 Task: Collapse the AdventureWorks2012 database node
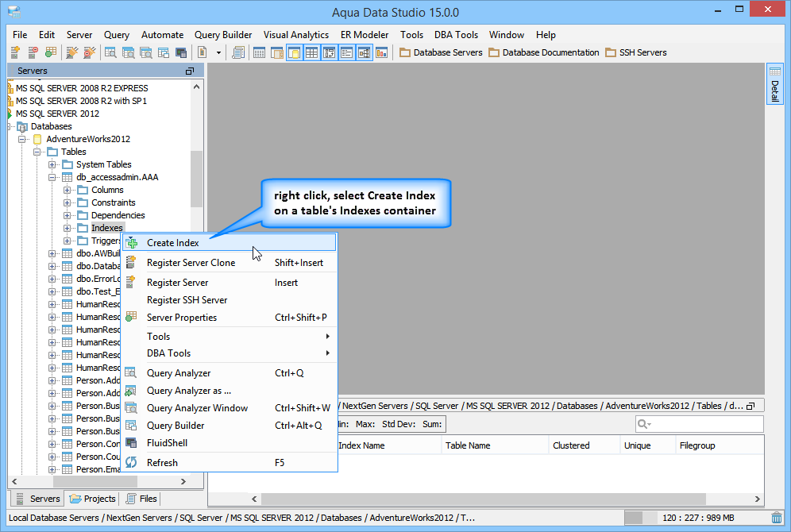pyautogui.click(x=21, y=139)
